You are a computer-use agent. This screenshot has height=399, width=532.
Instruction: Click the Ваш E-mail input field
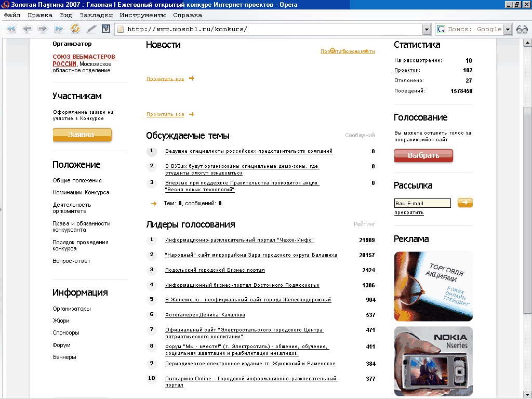(x=422, y=203)
